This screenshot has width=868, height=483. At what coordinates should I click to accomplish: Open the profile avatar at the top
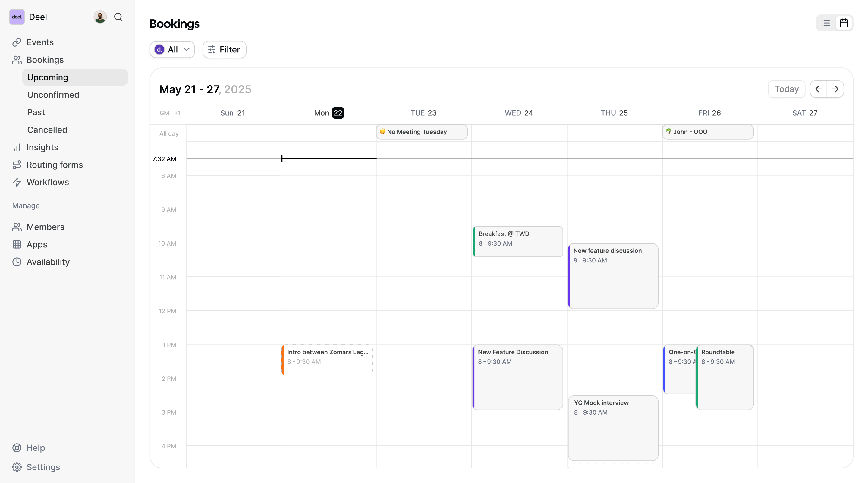click(x=100, y=17)
